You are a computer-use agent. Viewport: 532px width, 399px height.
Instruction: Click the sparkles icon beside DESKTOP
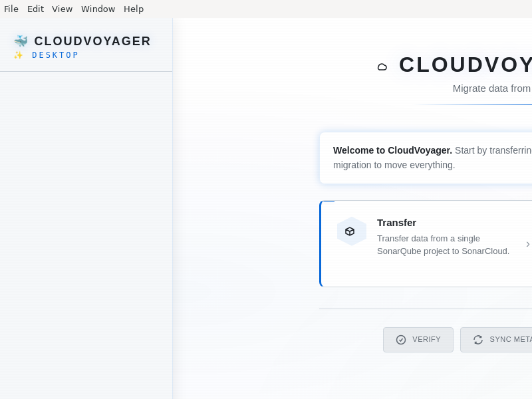pos(19,55)
